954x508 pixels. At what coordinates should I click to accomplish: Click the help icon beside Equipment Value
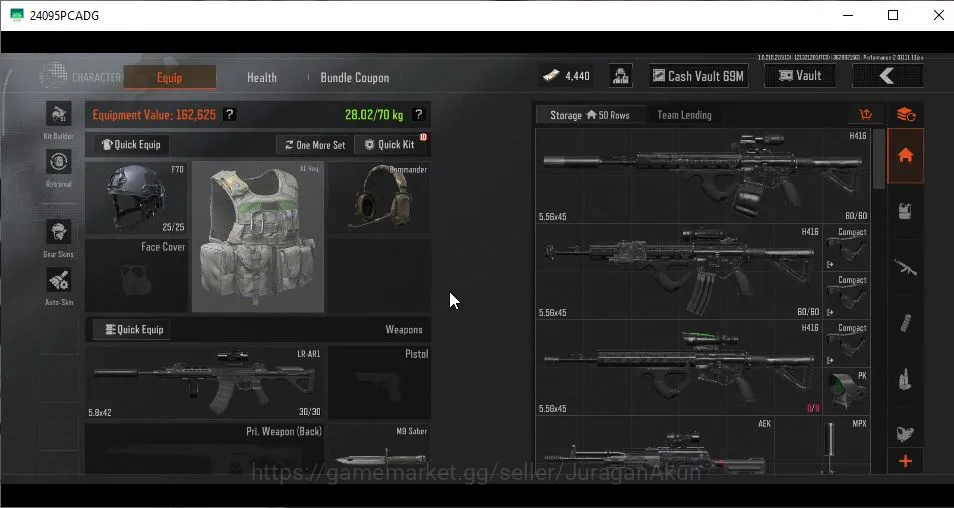tap(229, 114)
